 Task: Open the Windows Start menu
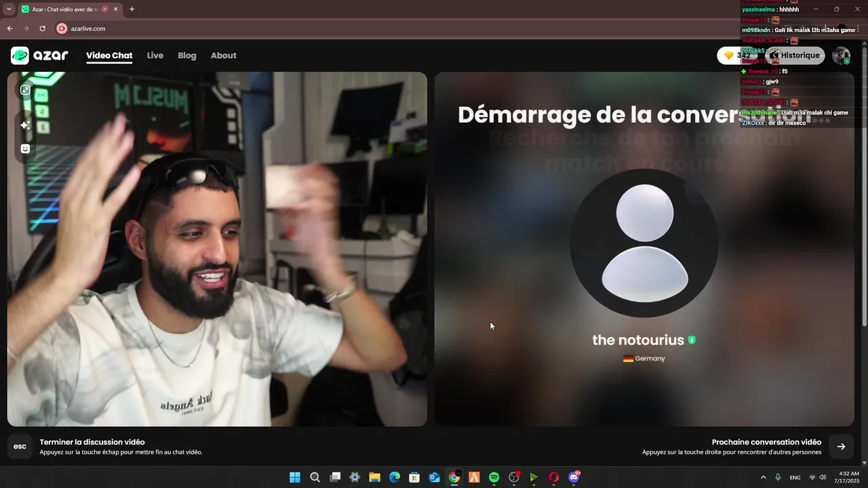pyautogui.click(x=295, y=477)
